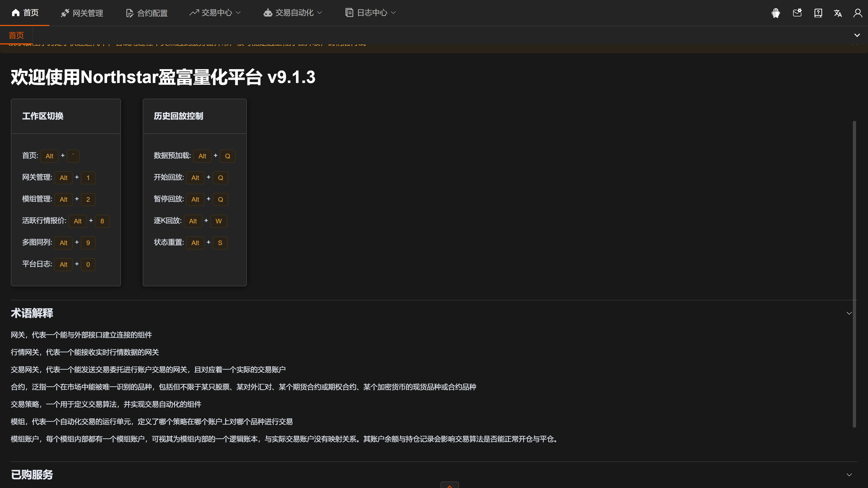Open the 合约配置 navigation item

click(146, 13)
